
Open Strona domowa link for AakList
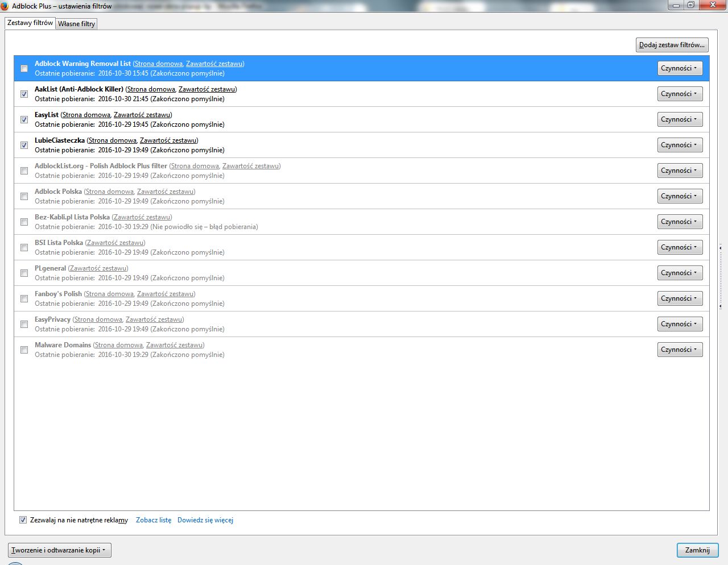(x=151, y=89)
